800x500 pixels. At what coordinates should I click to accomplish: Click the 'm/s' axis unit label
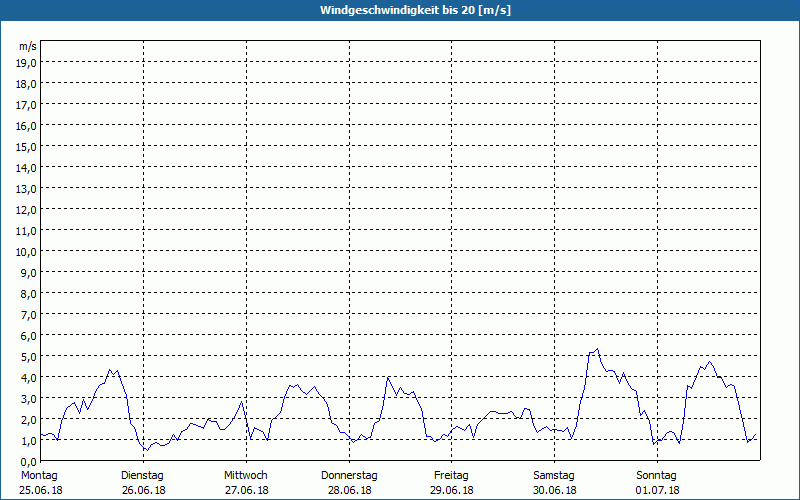(28, 46)
